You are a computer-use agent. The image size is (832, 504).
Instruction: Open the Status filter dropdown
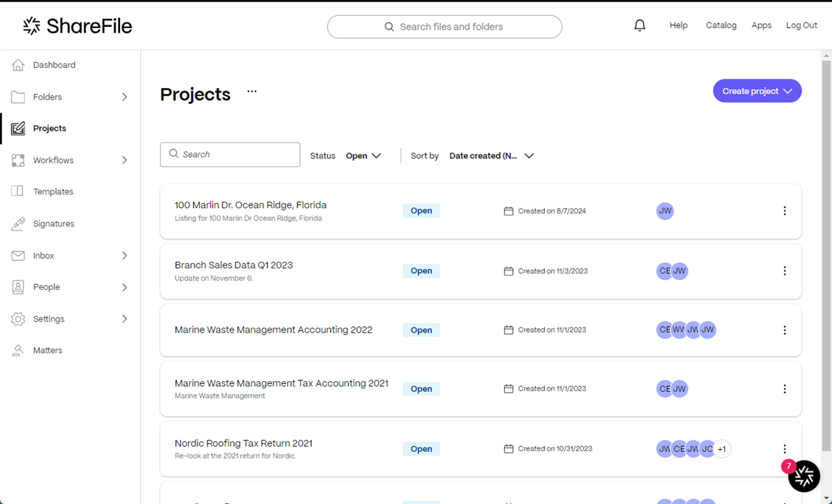click(362, 155)
